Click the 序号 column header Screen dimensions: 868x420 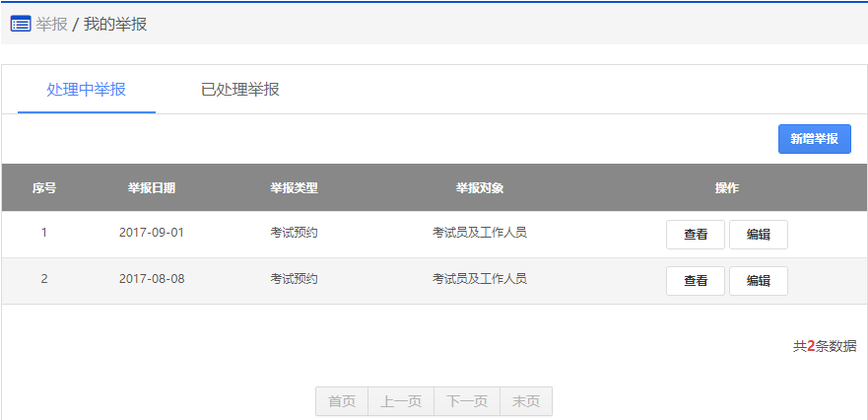(x=44, y=187)
